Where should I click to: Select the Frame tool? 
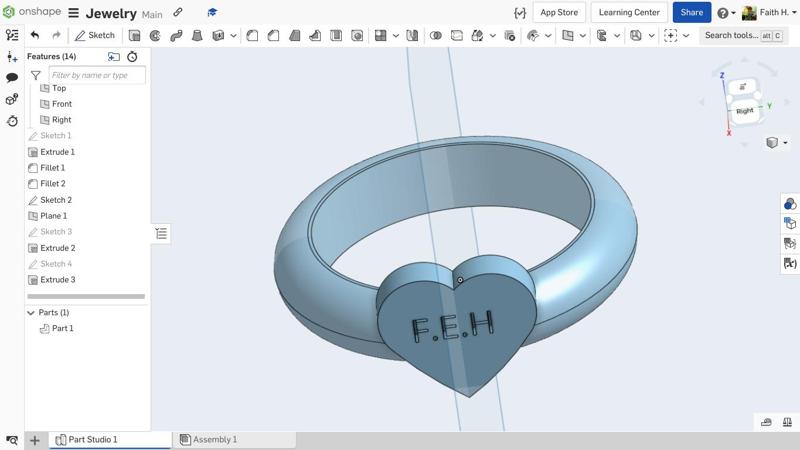pos(636,35)
